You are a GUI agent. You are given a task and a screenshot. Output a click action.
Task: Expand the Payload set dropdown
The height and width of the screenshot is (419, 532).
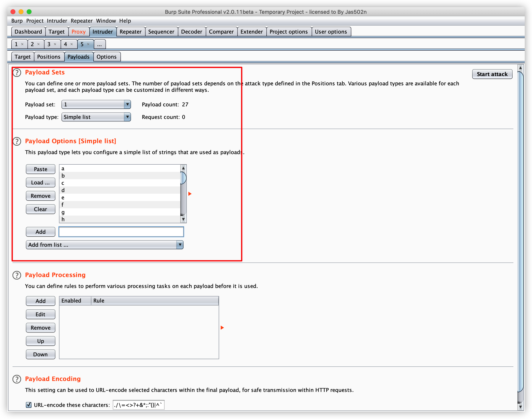tap(127, 105)
